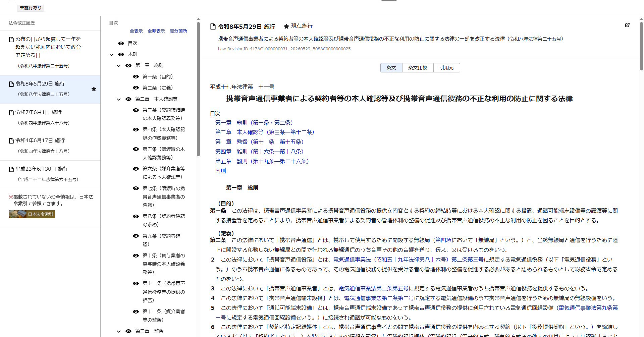The height and width of the screenshot is (337, 644).
Task: Toggle eye visibility for 本則
Action: (121, 54)
